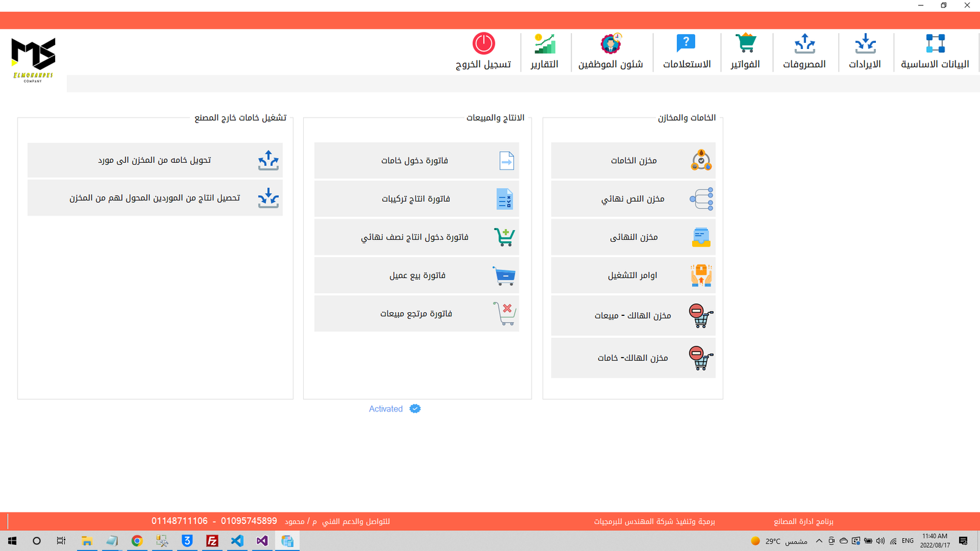Select the revenues (الايرادات) download icon
Image resolution: width=980 pixels, height=551 pixels.
865,44
